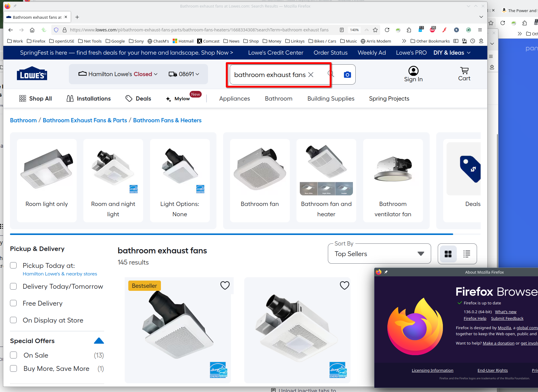Screen dimensions: 538x392
Task: Click the 140% zoom level indicator
Action: point(354,30)
